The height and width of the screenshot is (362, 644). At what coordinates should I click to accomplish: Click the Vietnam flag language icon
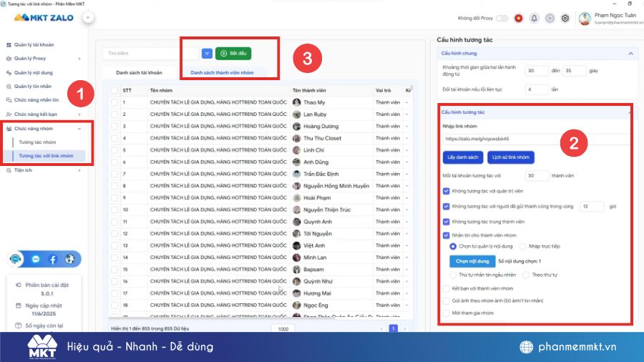519,18
